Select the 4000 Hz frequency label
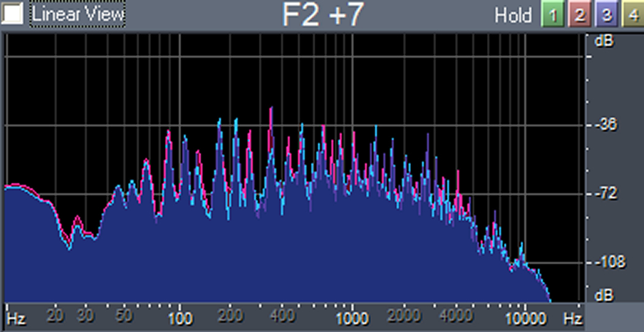This screenshot has width=644, height=332. (x=455, y=316)
